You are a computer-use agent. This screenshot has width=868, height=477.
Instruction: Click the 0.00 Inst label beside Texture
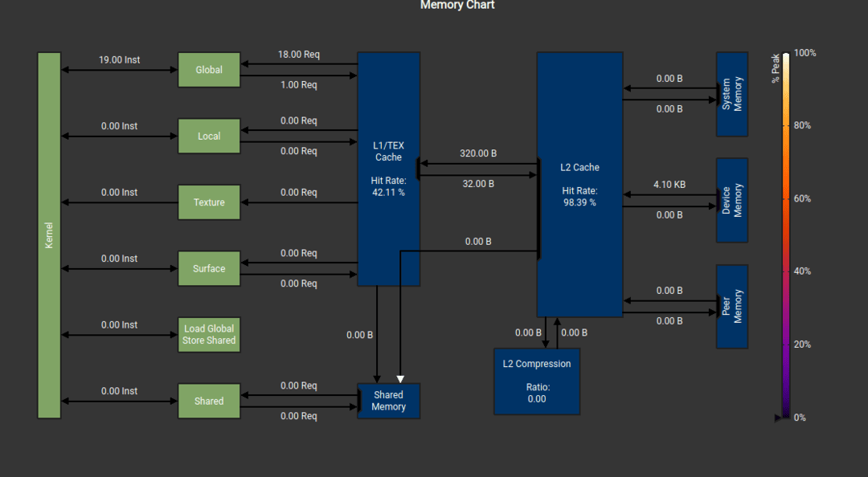point(119,193)
